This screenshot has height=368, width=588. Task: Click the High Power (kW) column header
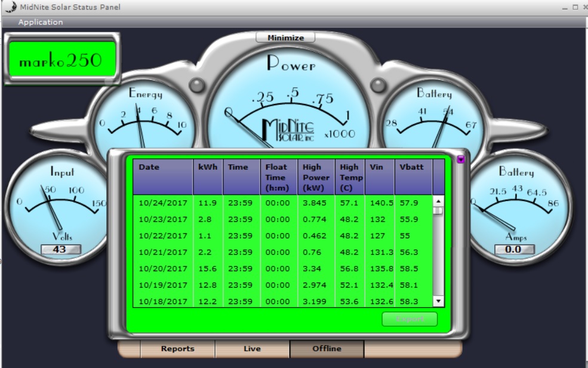316,177
